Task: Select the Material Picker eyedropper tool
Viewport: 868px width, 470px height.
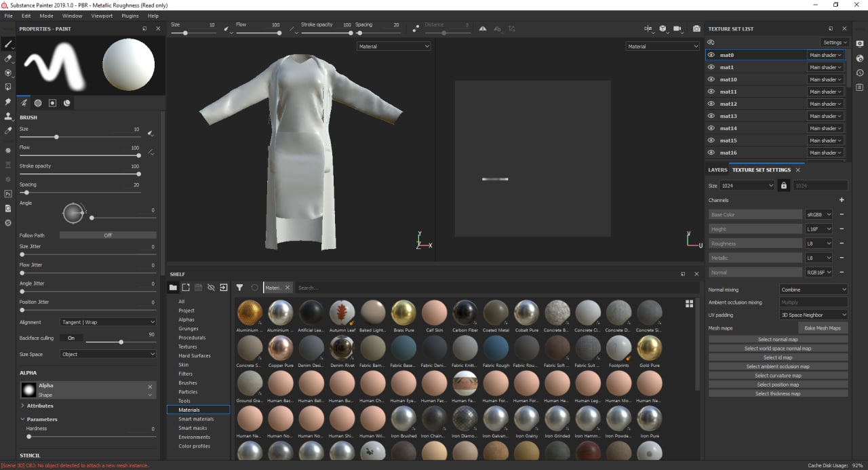Action: tap(8, 130)
